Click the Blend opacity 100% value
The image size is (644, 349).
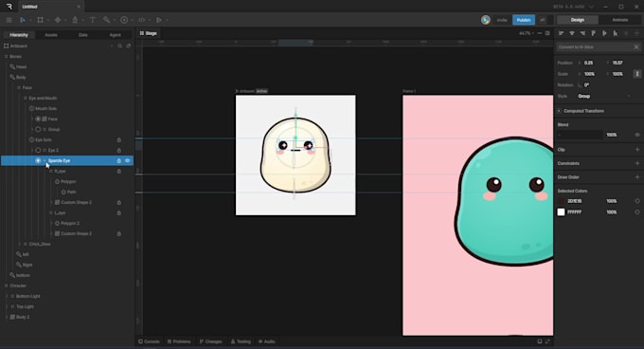612,135
